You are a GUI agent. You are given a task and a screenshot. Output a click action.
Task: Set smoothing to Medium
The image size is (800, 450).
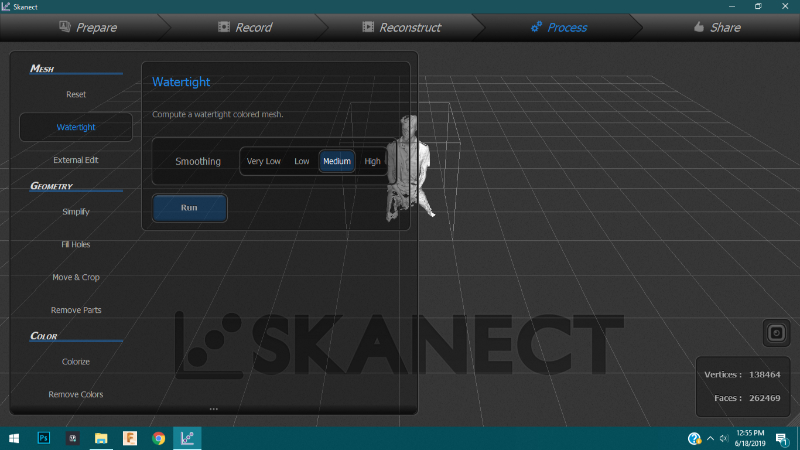(x=337, y=161)
